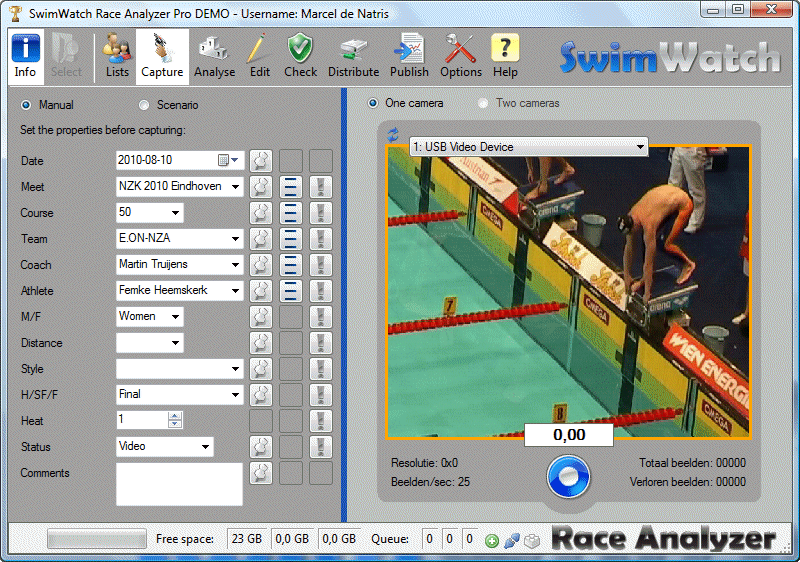This screenshot has width=800, height=562.
Task: Expand the Athlete dropdown showing Femke Heemskerk
Action: [235, 291]
